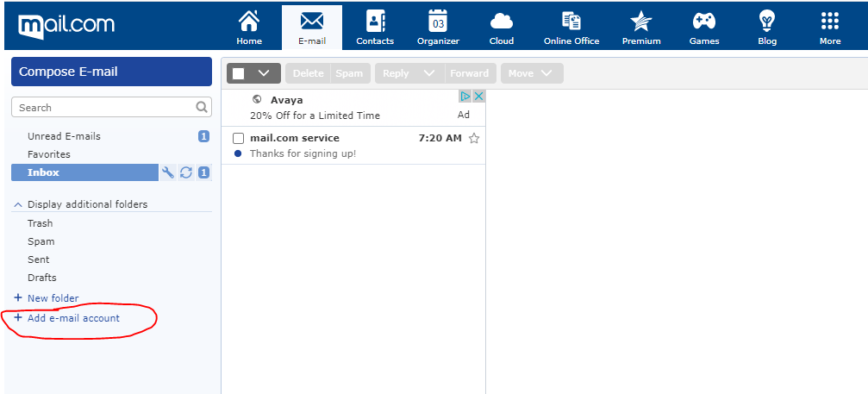
Task: Launch Online Office
Action: pyautogui.click(x=571, y=27)
